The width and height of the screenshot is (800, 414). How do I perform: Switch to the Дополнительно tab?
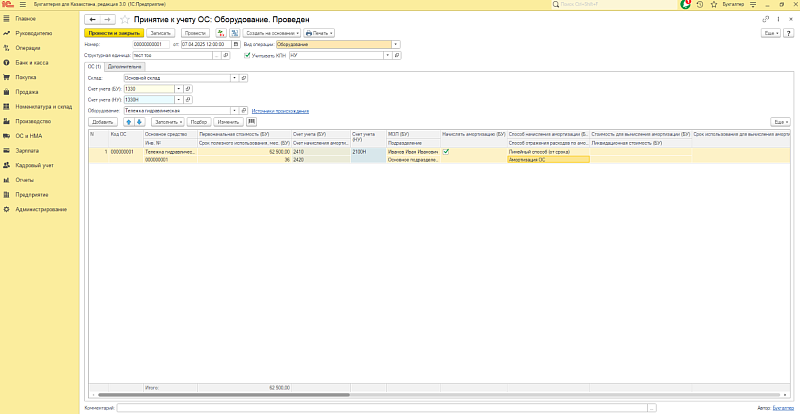(x=123, y=66)
